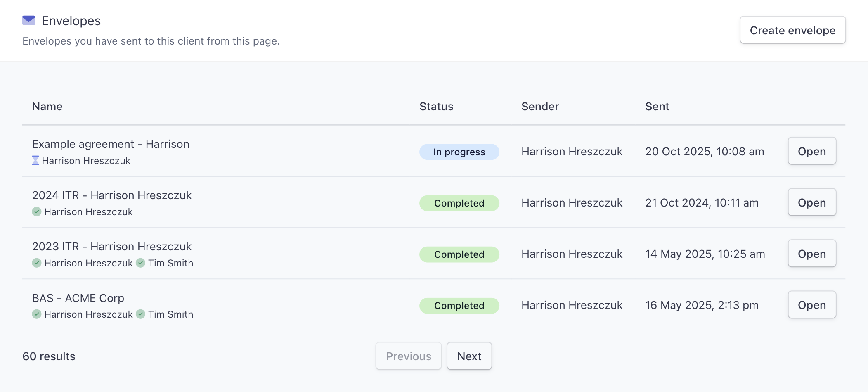This screenshot has width=868, height=392.
Task: Click green checkmark icon under 2024 ITR envelope
Action: [37, 211]
